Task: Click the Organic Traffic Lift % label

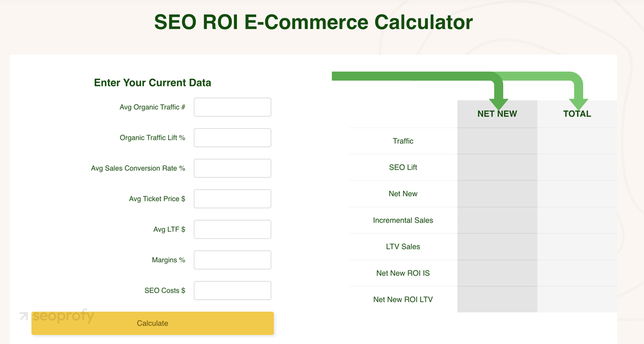Action: click(152, 137)
